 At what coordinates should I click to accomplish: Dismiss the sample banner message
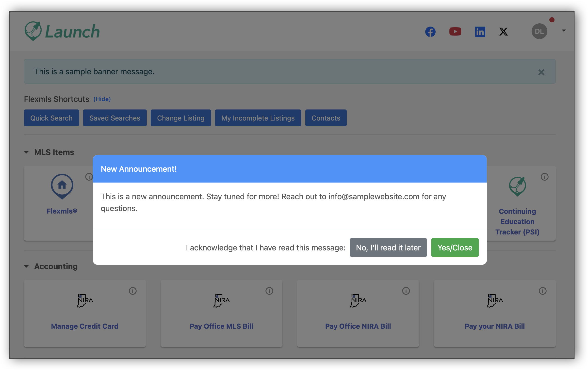coord(541,72)
